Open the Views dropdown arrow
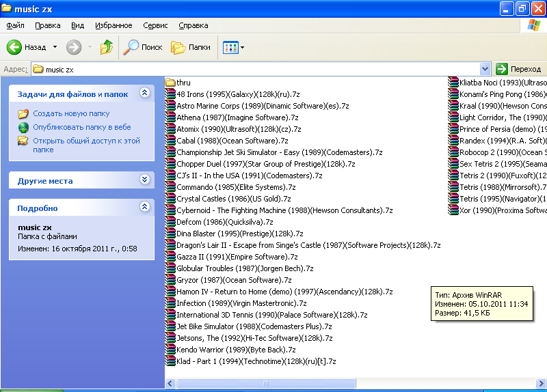The image size is (547, 392). click(x=242, y=48)
